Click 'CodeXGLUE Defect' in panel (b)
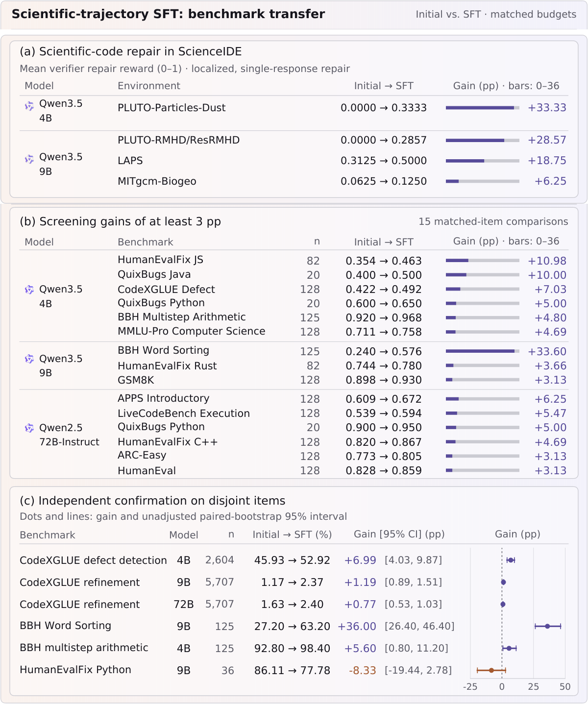Image resolution: width=588 pixels, height=704 pixels. [166, 290]
